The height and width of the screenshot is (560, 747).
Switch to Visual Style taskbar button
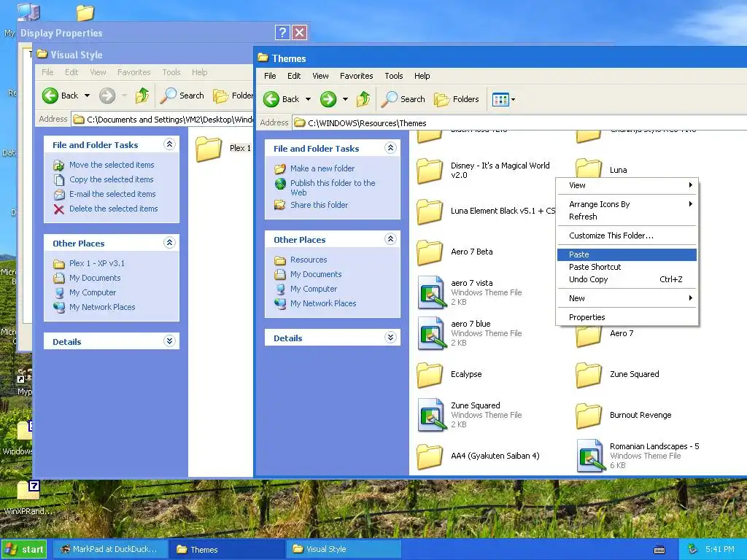coord(343,550)
